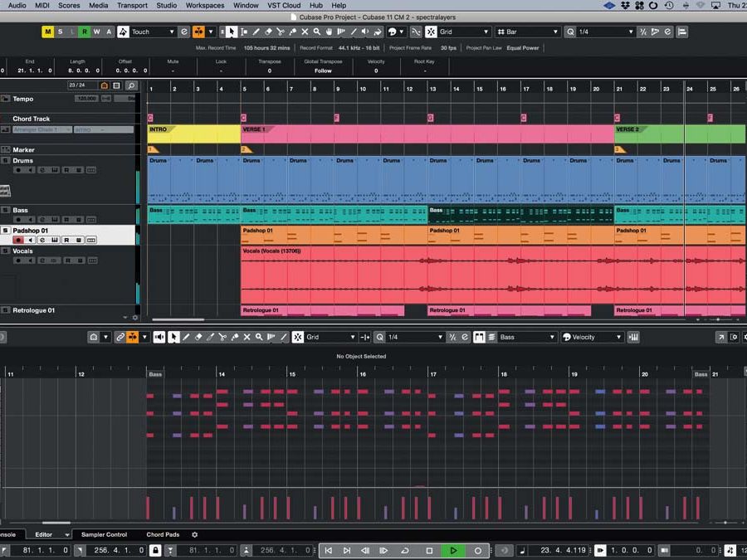Select the Object Selection arrow tool in main toolbar
This screenshot has width=747, height=560.
click(x=231, y=32)
